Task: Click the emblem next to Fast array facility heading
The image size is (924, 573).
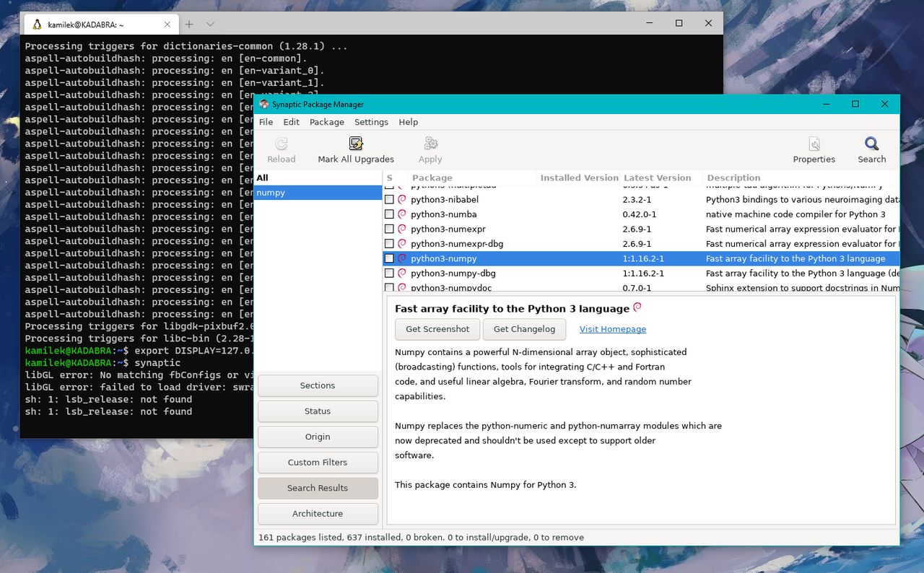Action: tap(637, 306)
